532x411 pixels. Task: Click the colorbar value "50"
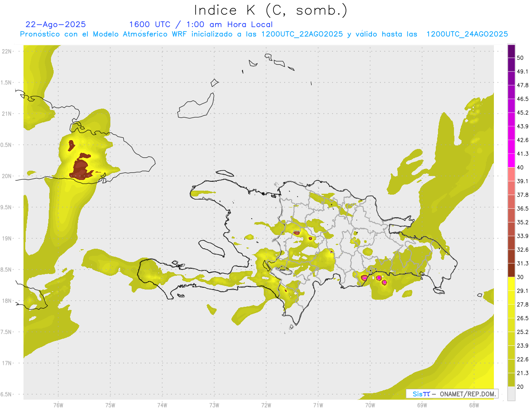point(520,58)
